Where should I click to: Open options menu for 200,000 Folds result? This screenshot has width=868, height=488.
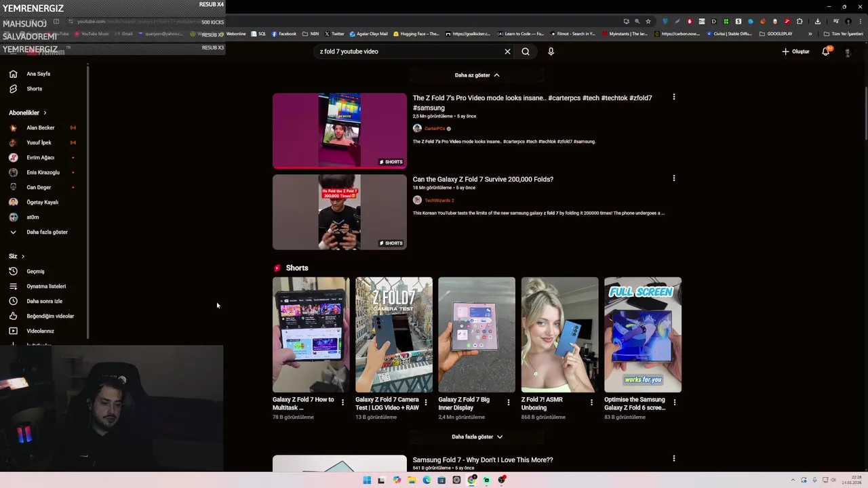click(673, 178)
